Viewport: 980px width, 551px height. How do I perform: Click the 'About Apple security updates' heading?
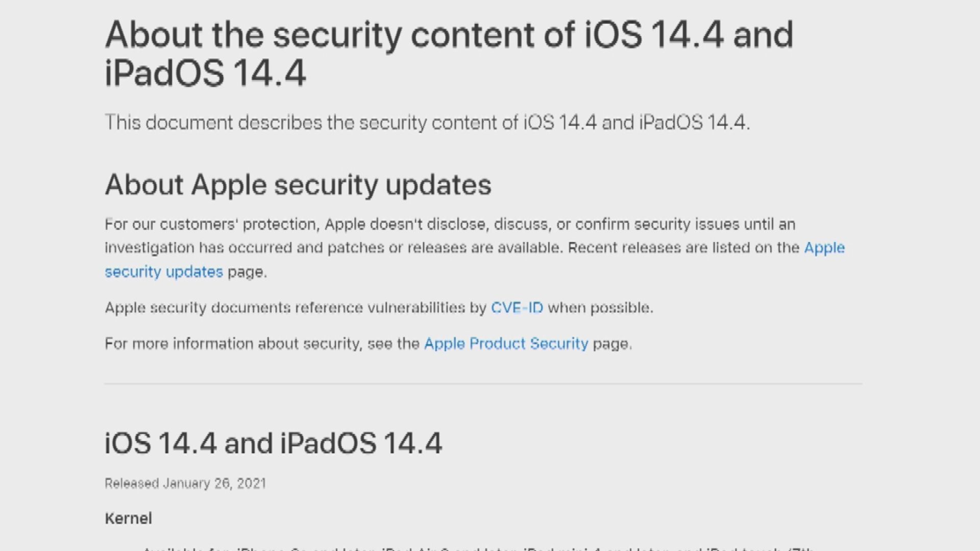click(x=298, y=185)
